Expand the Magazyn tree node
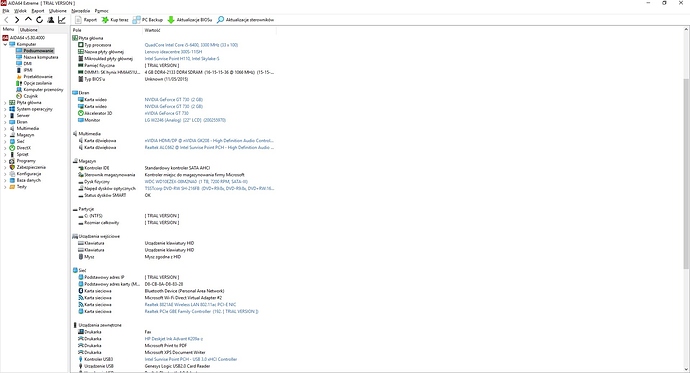Screen dimensions: 690x373 click(5, 135)
